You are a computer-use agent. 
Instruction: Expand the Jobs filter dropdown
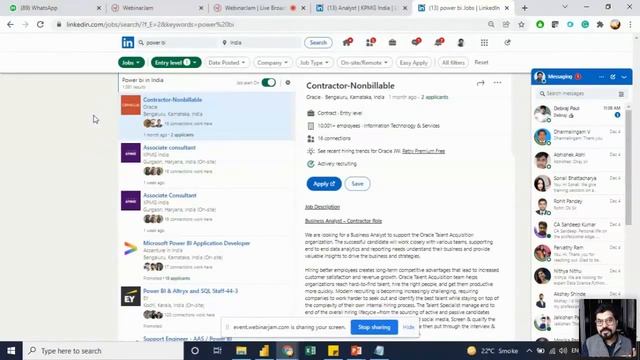pos(131,62)
